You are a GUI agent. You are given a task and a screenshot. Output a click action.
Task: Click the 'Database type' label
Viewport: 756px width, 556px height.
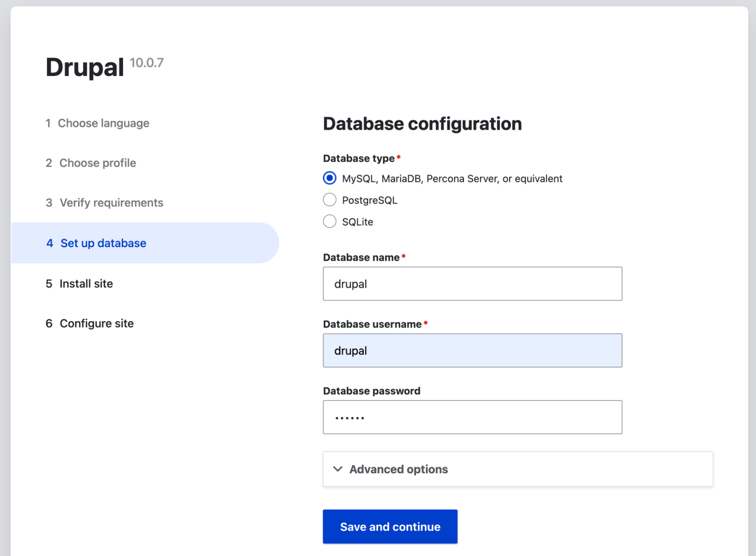pos(359,158)
